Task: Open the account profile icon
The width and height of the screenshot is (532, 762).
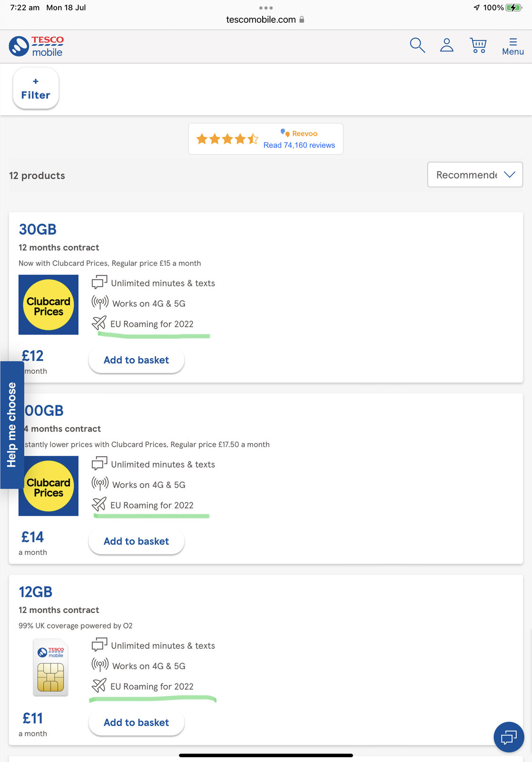Action: click(446, 46)
